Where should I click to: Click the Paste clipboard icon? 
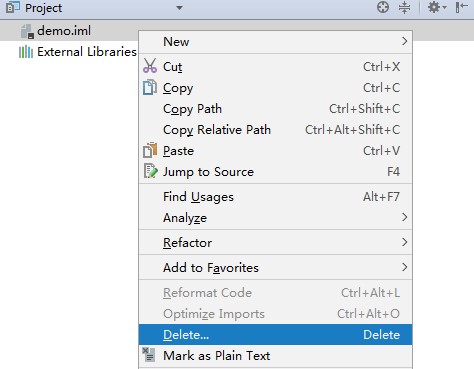[x=150, y=150]
